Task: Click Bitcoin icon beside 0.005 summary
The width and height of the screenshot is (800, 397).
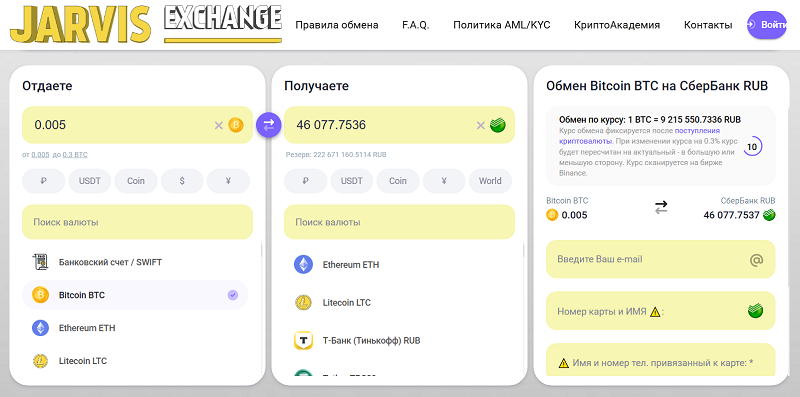Action: [x=552, y=215]
